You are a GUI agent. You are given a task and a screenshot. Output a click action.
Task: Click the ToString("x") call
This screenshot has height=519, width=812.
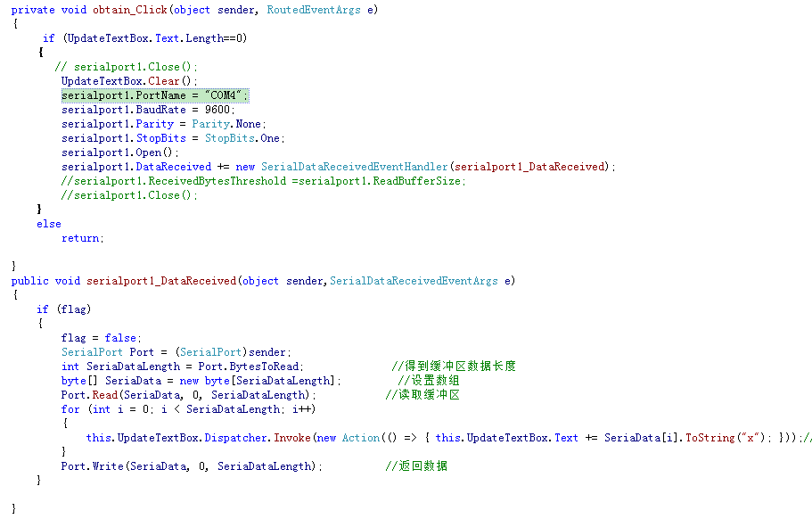pyautogui.click(x=726, y=438)
